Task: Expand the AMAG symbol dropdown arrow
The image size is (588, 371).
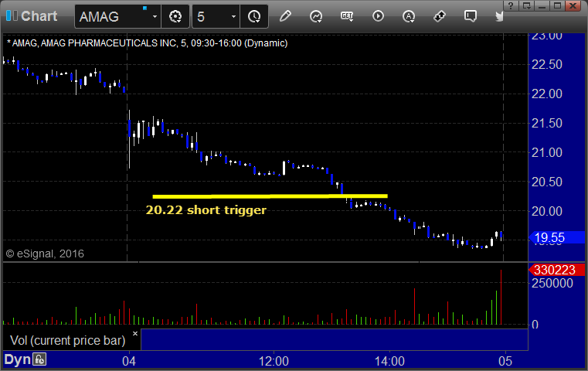Action: pyautogui.click(x=155, y=16)
